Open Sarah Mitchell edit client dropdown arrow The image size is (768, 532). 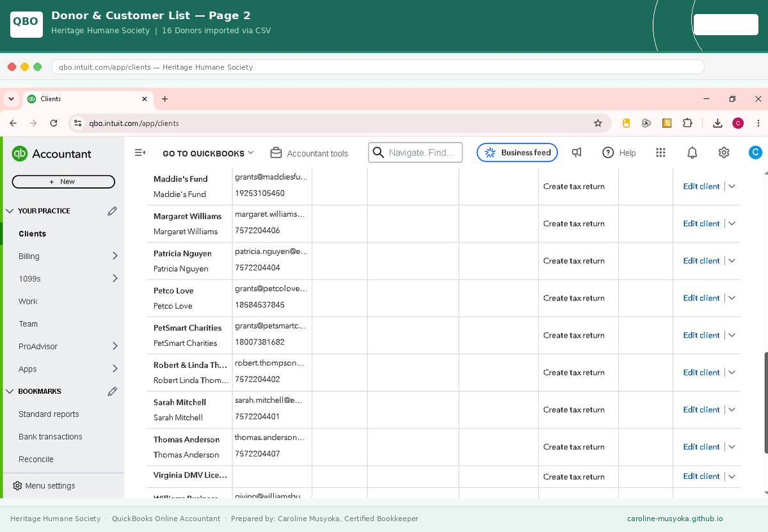tap(732, 410)
